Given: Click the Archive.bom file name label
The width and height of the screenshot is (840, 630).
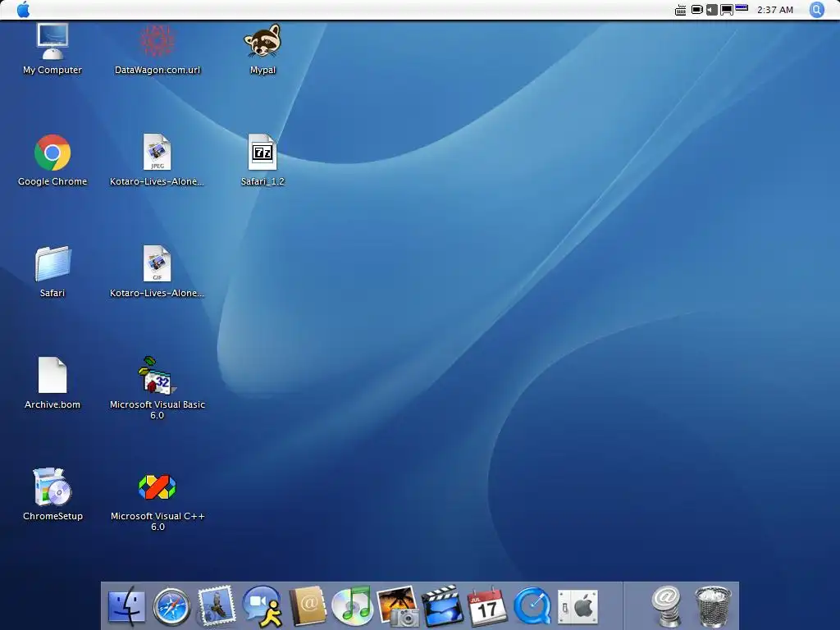Looking at the screenshot, I should (x=52, y=404).
